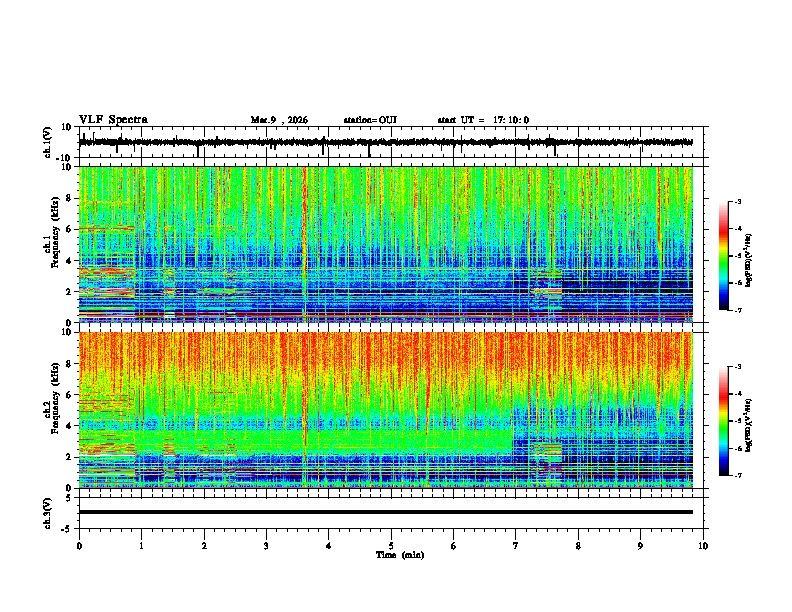Click the log(PSD) label beside ch.1 colorbar
Image resolution: width=792 pixels, height=612 pixels.
click(x=749, y=261)
